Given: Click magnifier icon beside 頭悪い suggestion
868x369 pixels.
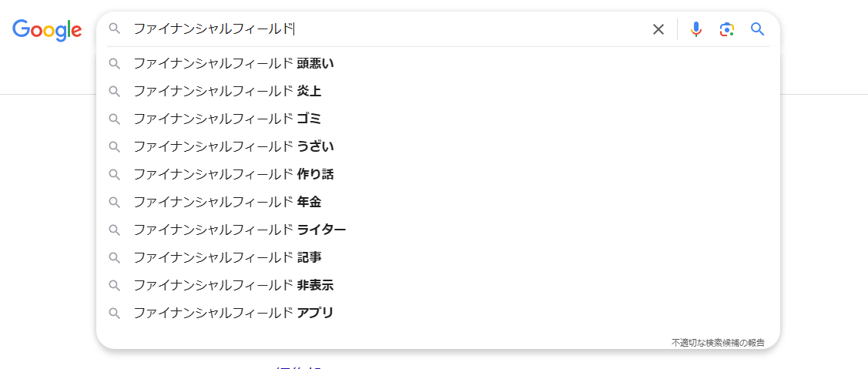Looking at the screenshot, I should click(x=115, y=63).
